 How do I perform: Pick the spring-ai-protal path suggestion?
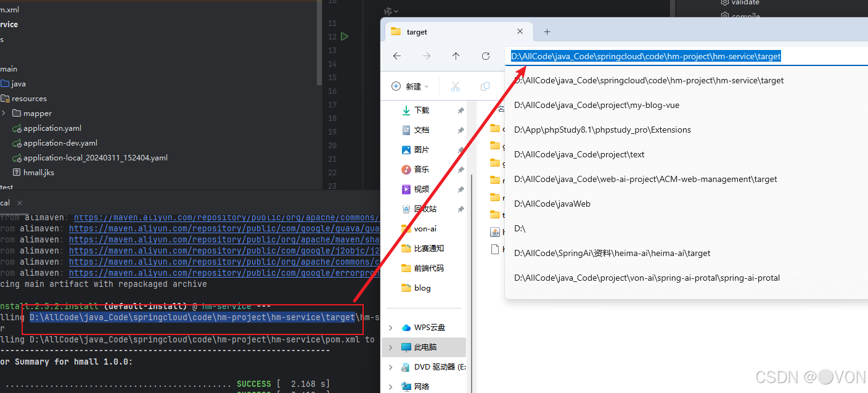pos(647,278)
